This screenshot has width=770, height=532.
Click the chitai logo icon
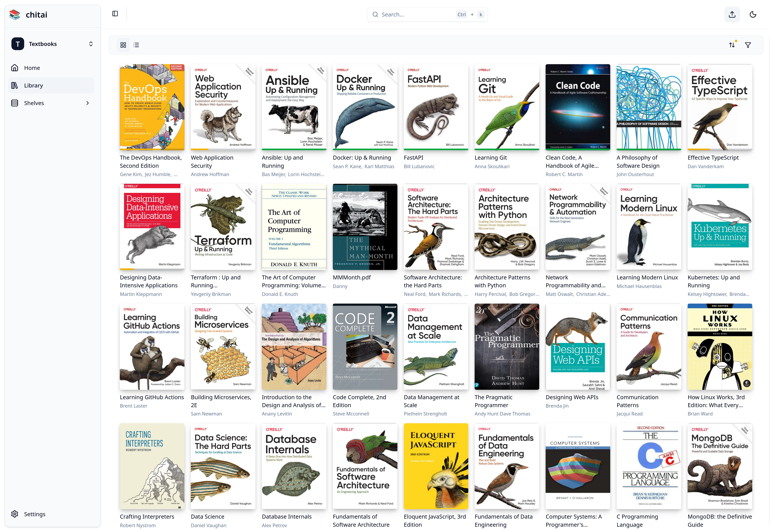click(15, 15)
